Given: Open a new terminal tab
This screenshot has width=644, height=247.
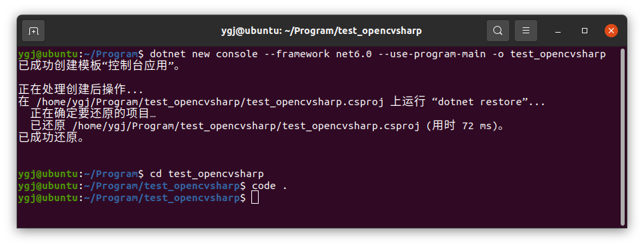Looking at the screenshot, I should tap(33, 31).
